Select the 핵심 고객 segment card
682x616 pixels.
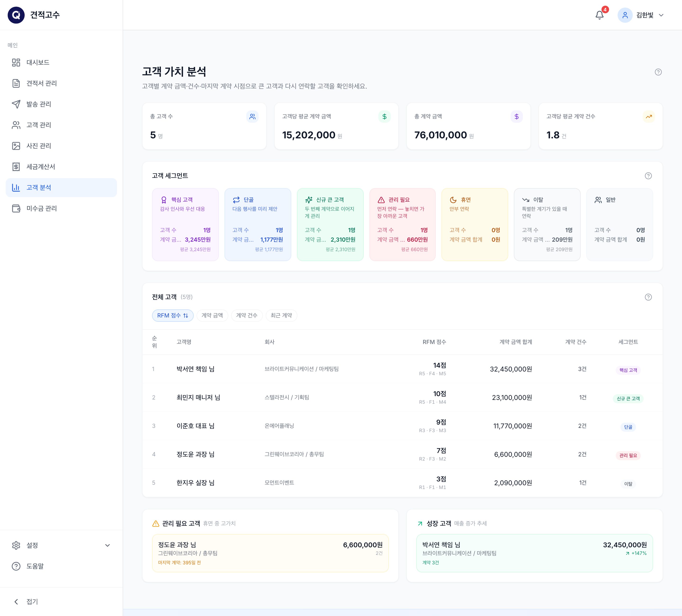pos(185,224)
